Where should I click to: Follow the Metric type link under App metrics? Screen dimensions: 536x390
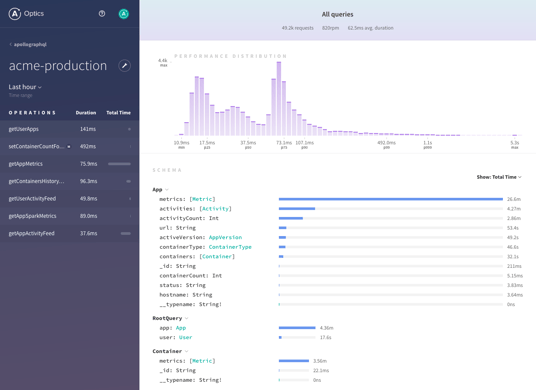202,199
